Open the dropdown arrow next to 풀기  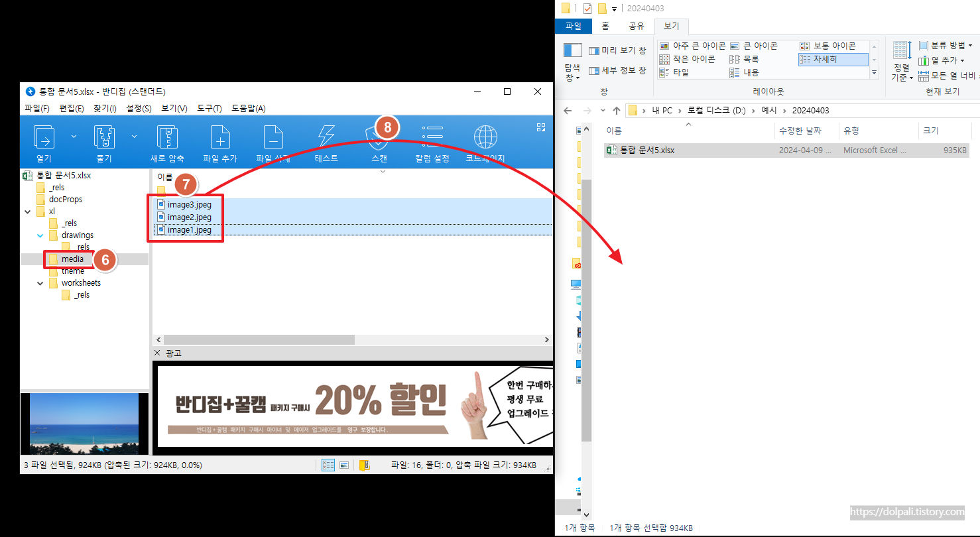[135, 137]
